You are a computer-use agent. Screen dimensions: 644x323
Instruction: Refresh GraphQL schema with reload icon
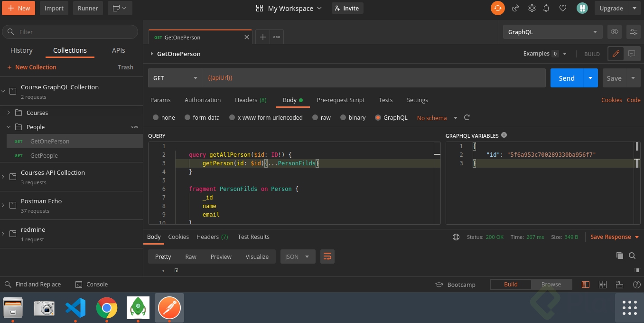[467, 117]
